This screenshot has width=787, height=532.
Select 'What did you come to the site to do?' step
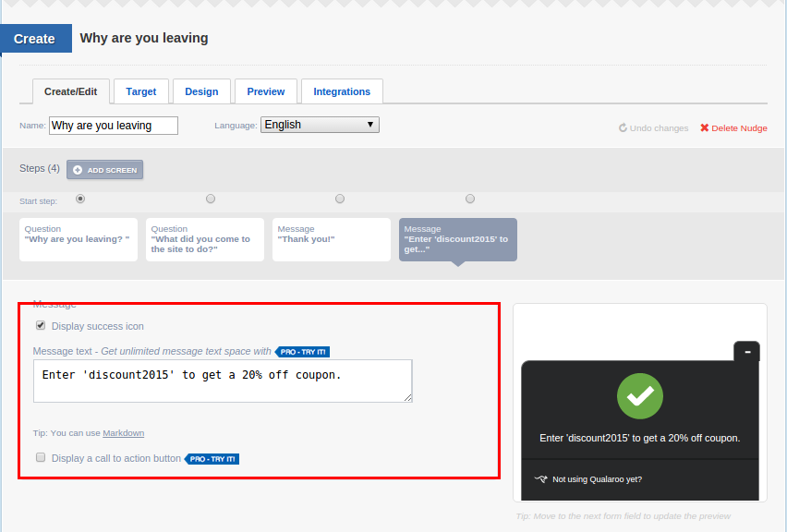coord(205,239)
